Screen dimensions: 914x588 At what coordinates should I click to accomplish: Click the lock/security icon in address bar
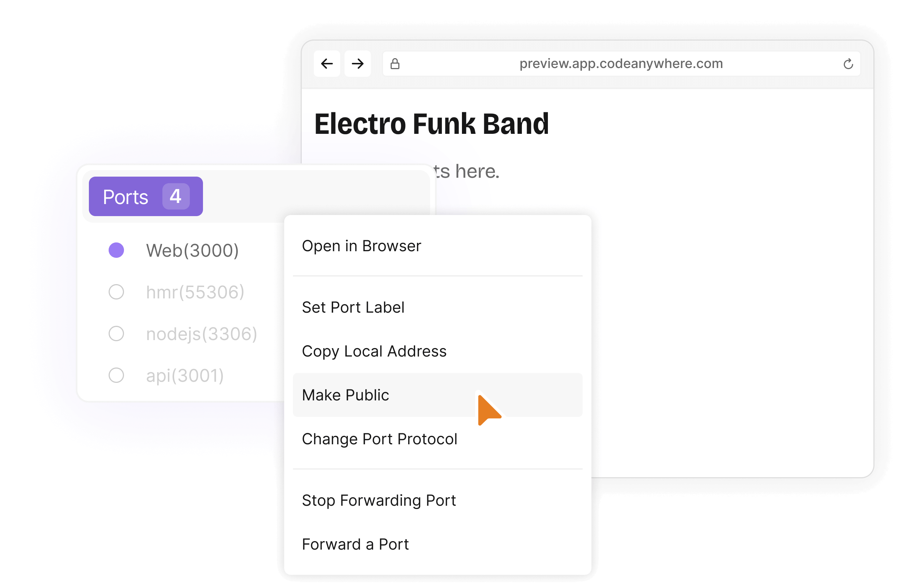(395, 63)
